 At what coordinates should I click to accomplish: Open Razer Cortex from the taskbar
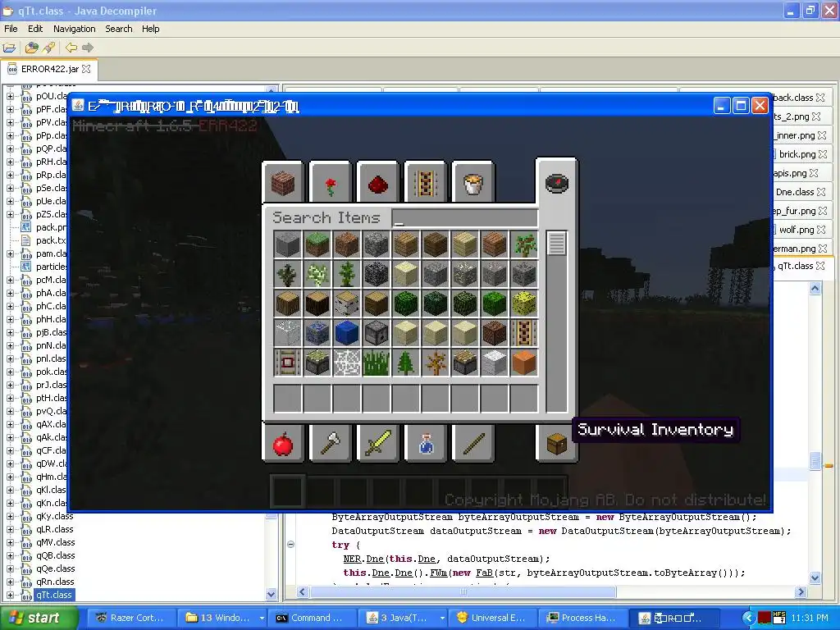click(x=130, y=618)
